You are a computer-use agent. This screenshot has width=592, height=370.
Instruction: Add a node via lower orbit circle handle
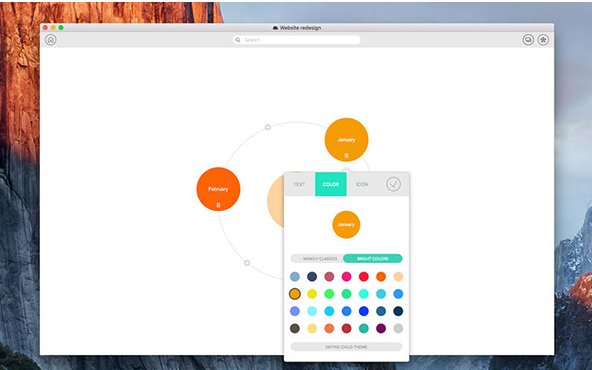(247, 263)
